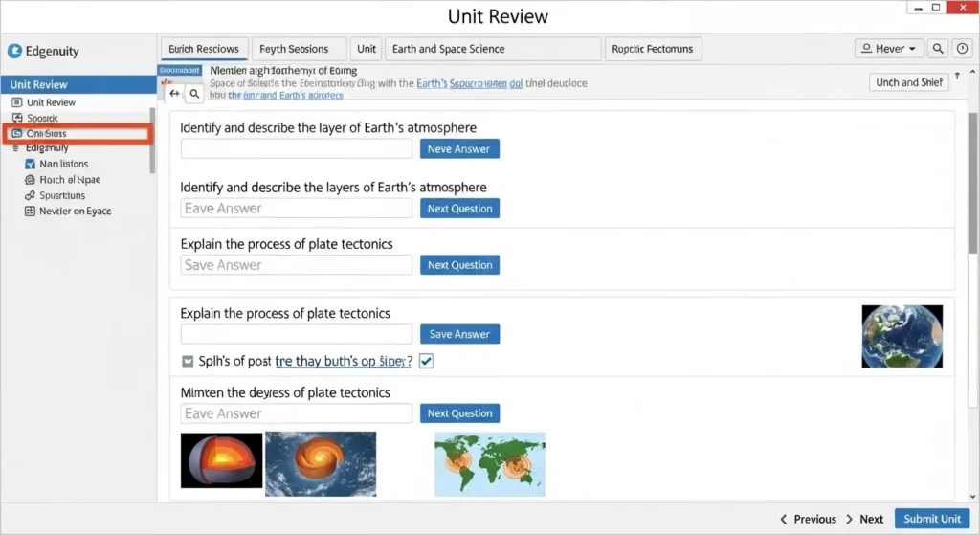Toggle the checkbox after buth's op siney

tap(426, 361)
